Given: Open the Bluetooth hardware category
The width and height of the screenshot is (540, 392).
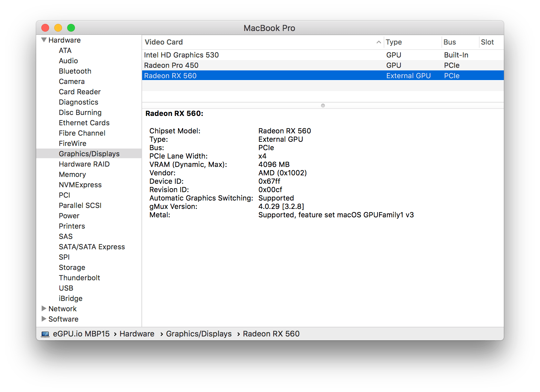Looking at the screenshot, I should pos(75,71).
